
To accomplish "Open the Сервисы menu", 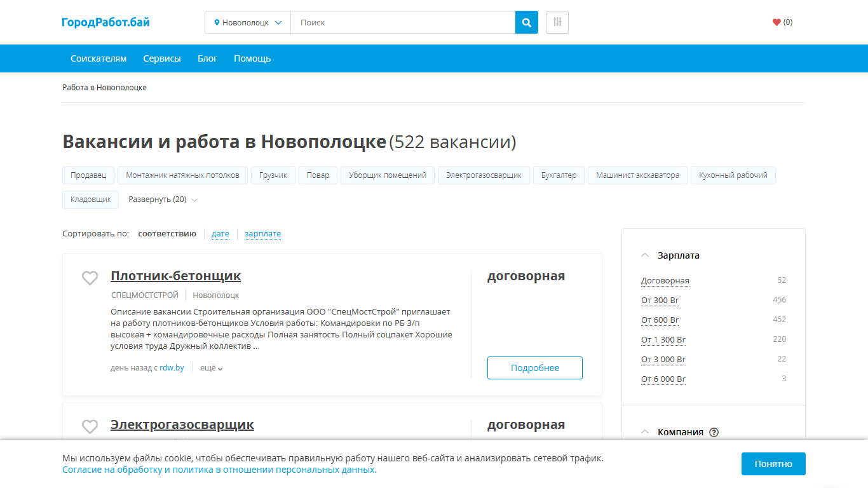I will (162, 58).
